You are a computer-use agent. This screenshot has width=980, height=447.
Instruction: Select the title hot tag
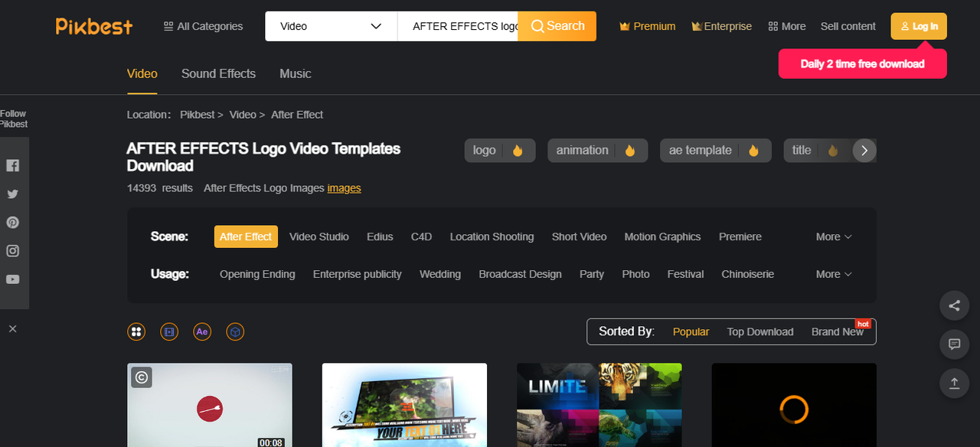click(x=817, y=150)
